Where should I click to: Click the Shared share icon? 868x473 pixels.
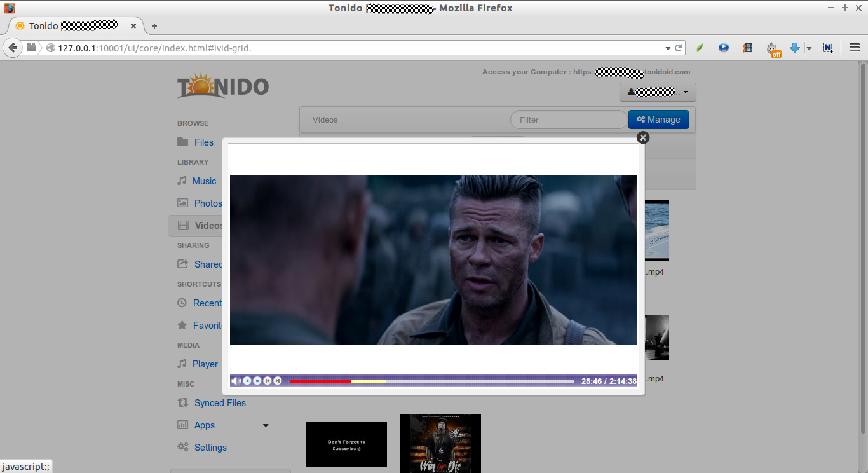click(182, 264)
